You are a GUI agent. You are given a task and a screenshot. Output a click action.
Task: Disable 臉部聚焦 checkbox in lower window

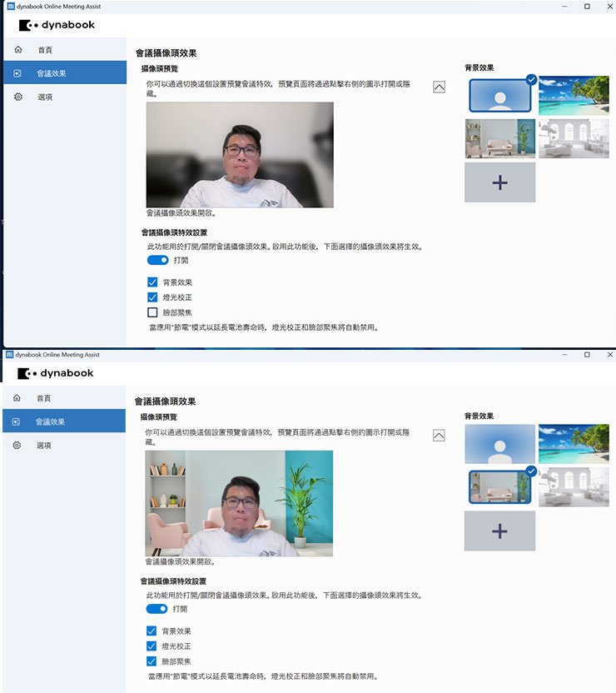click(x=152, y=661)
